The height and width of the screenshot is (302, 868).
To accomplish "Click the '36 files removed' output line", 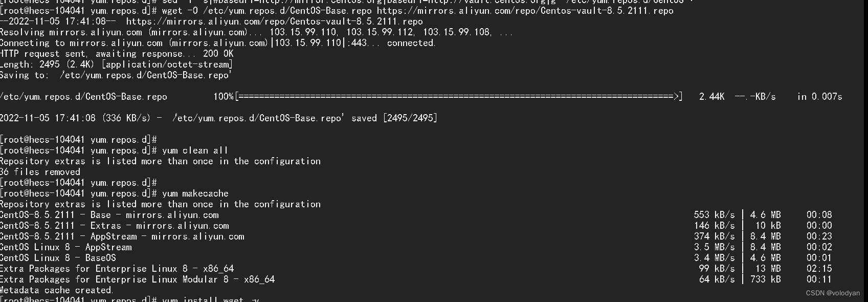I will (40, 172).
